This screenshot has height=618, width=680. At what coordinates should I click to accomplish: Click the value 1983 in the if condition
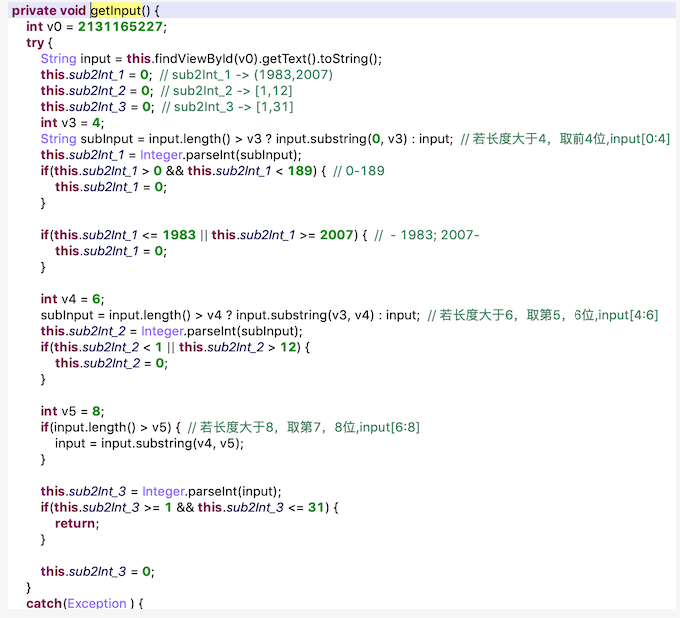pyautogui.click(x=179, y=235)
